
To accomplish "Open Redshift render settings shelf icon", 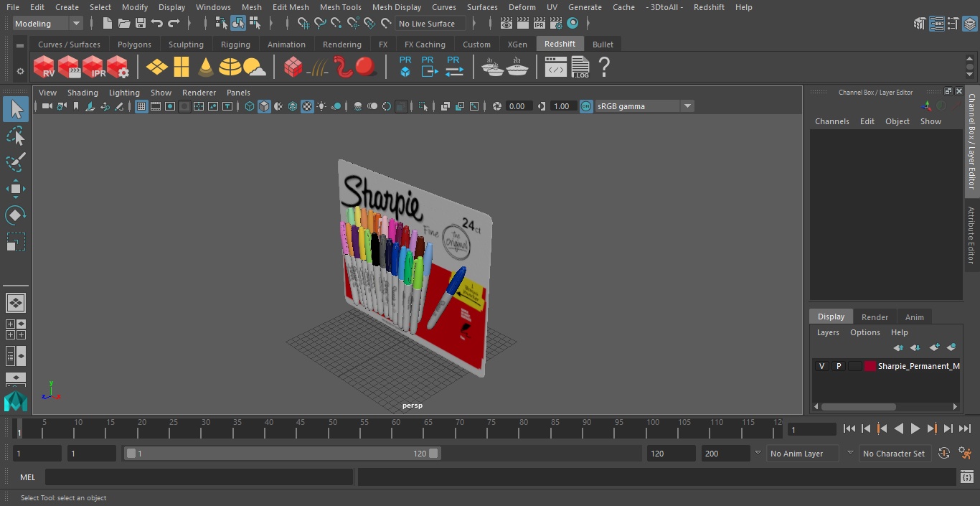I will point(118,67).
